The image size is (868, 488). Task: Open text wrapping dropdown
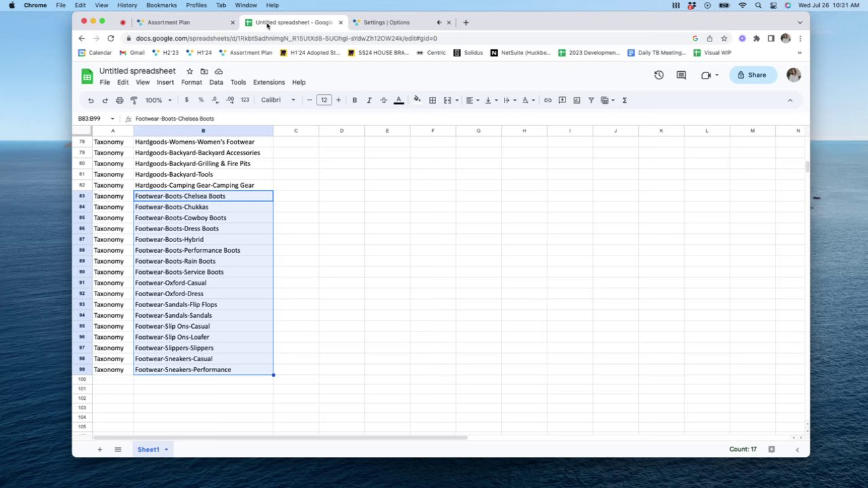pos(509,100)
